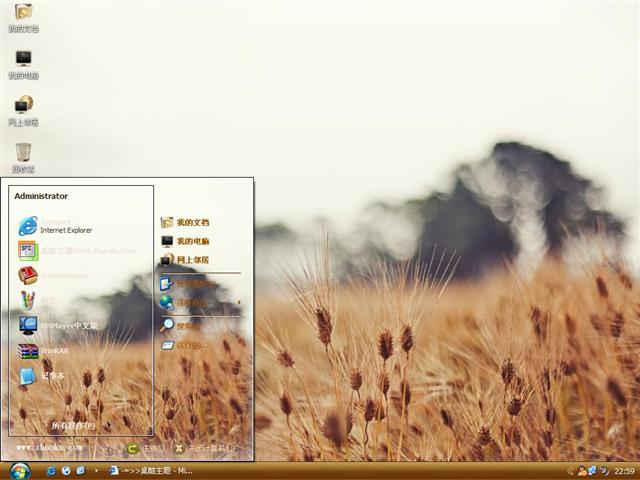Click the 22:59 taskbar clock
Viewport: 640px width, 480px height.
[x=624, y=471]
